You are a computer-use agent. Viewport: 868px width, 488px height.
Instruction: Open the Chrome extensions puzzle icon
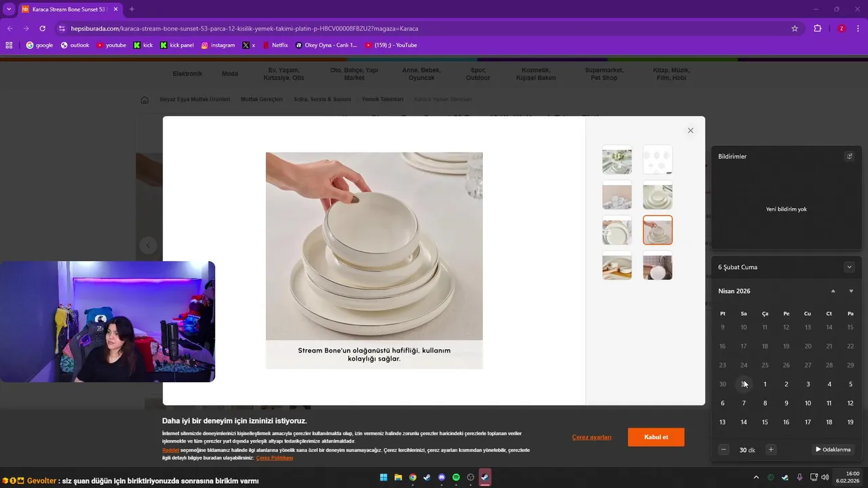click(x=817, y=28)
